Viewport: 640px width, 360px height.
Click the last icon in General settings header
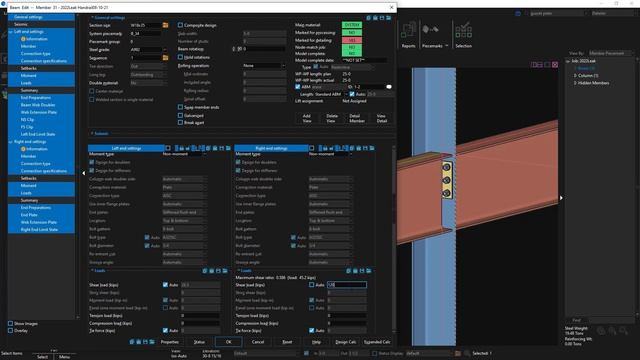point(389,18)
